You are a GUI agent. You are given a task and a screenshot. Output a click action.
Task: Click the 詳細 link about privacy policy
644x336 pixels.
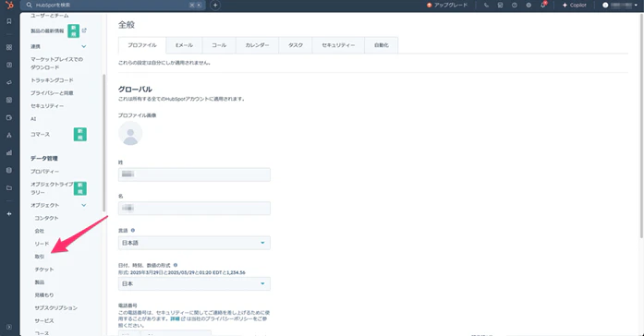coord(175,318)
